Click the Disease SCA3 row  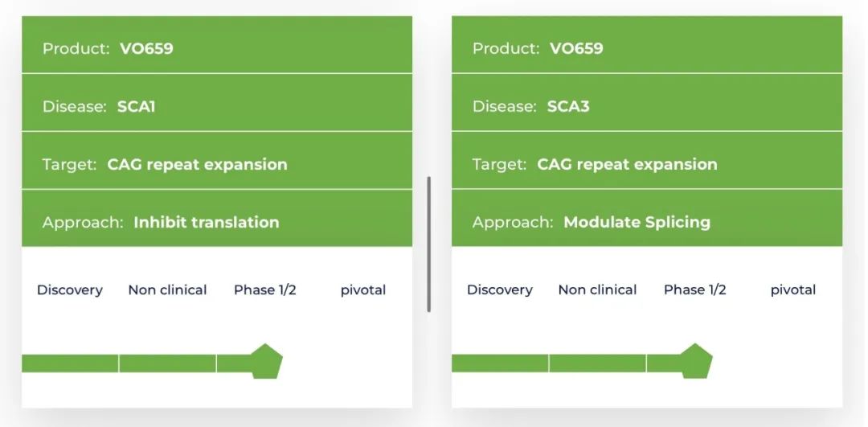[x=647, y=102]
